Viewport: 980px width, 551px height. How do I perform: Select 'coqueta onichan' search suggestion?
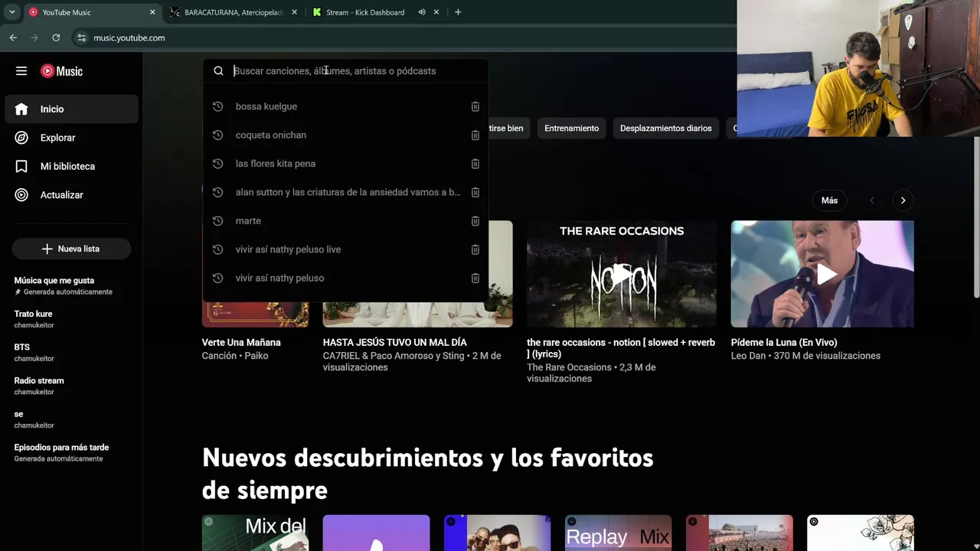[x=271, y=135]
